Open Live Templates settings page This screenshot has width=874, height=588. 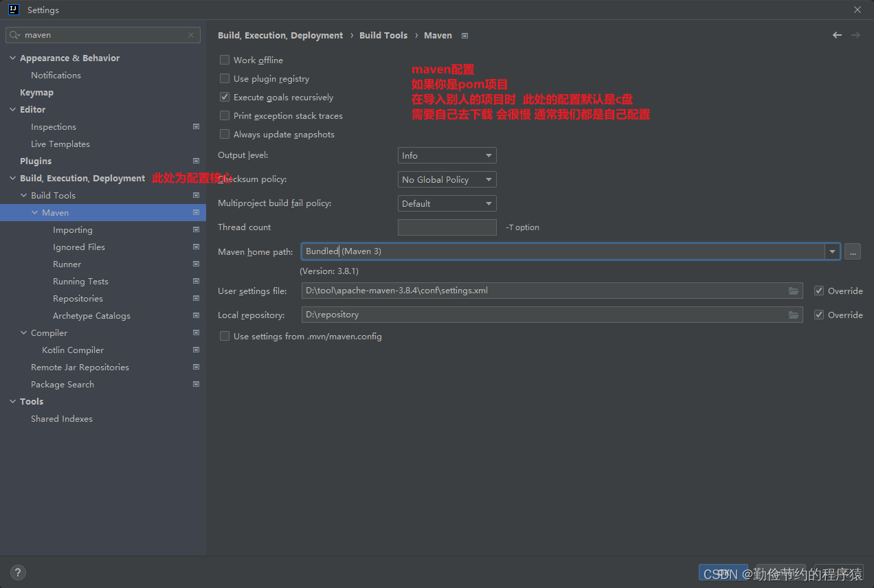[60, 144]
